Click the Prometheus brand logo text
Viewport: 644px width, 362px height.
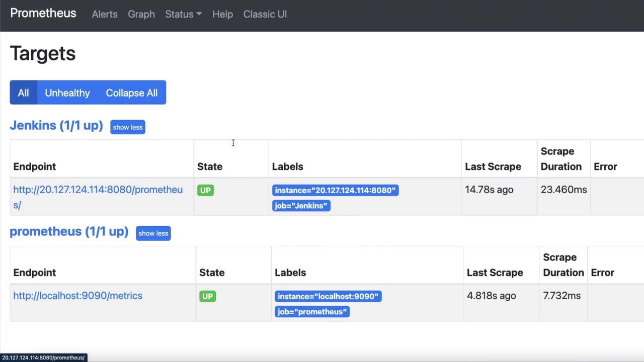point(43,13)
